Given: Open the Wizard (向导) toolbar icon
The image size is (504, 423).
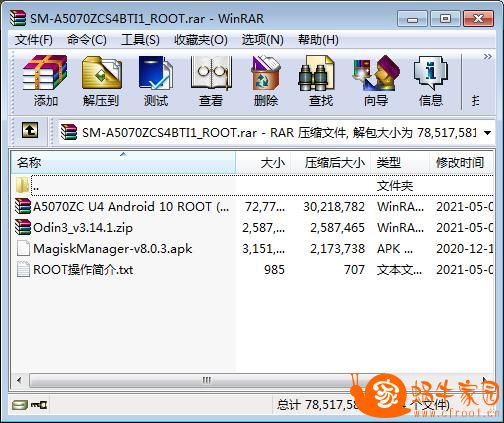Looking at the screenshot, I should click(x=376, y=73).
